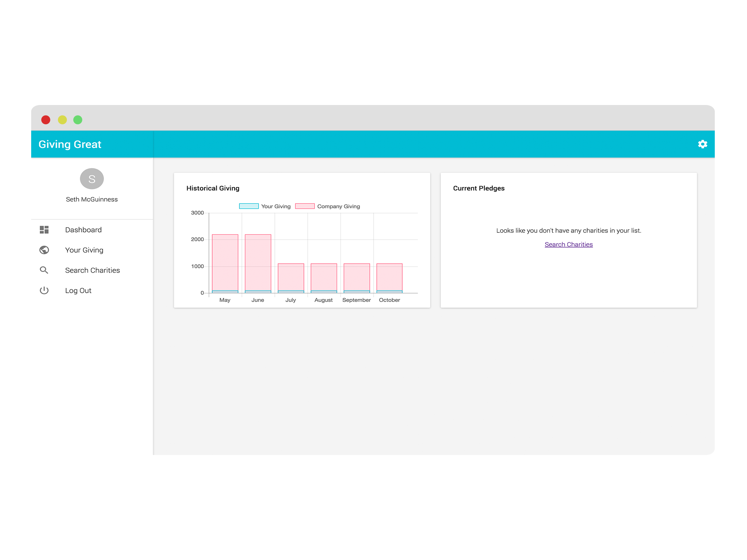Click the power icon for Log Out
Screen dimensions: 747x560
44,290
